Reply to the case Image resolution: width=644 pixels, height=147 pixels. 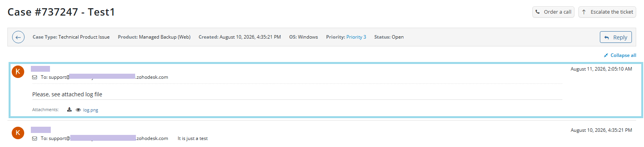pos(615,37)
